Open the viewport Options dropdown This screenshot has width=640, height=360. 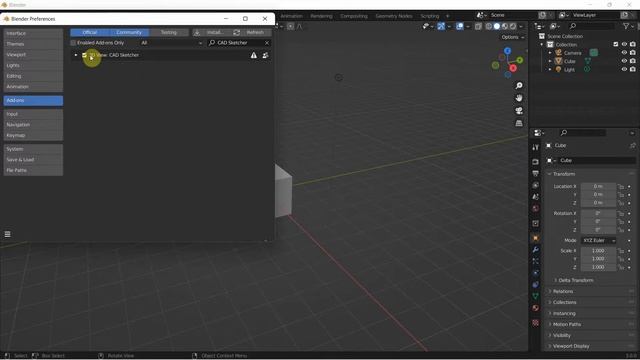513,37
